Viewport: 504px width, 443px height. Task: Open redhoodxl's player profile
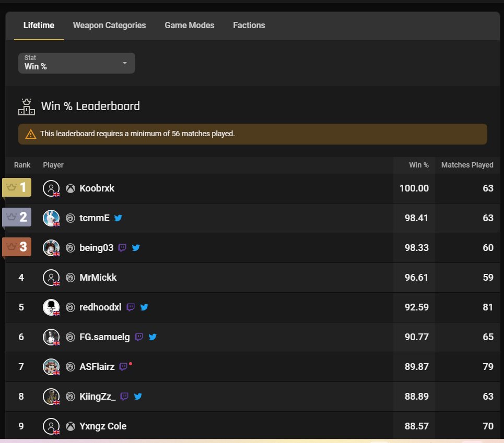100,307
